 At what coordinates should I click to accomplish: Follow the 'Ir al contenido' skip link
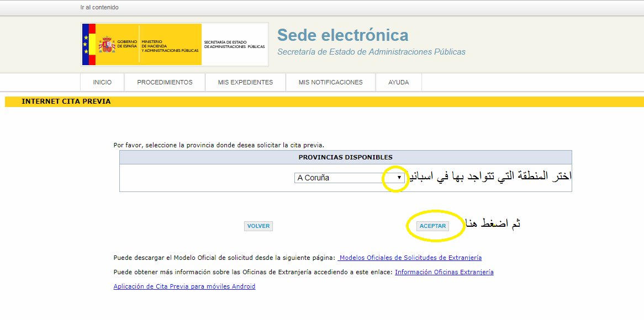[99, 8]
